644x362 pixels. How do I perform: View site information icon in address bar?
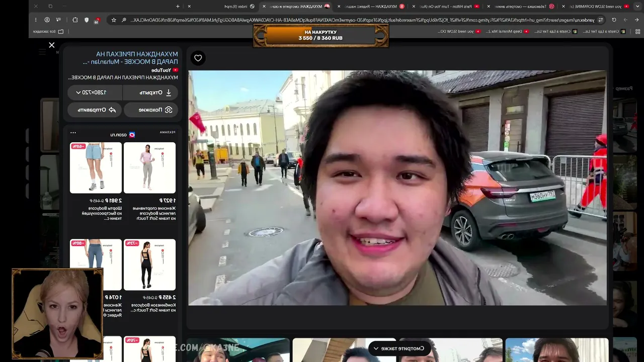[601, 20]
